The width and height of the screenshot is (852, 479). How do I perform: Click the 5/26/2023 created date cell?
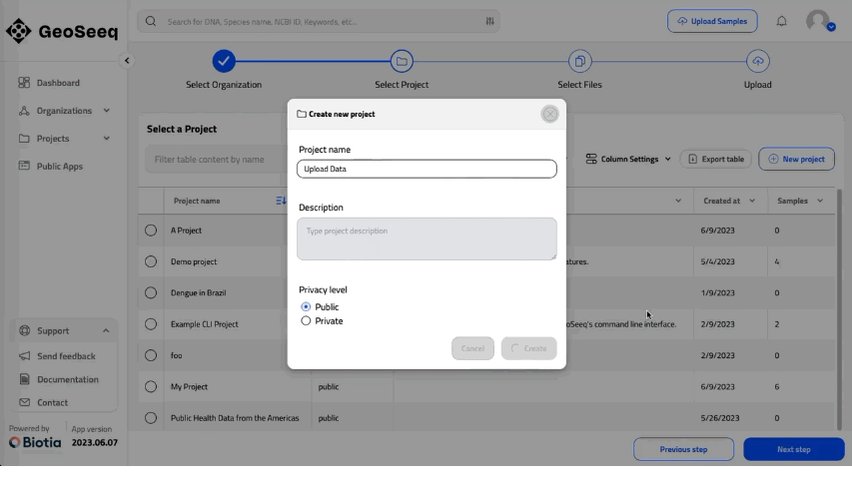pos(720,418)
